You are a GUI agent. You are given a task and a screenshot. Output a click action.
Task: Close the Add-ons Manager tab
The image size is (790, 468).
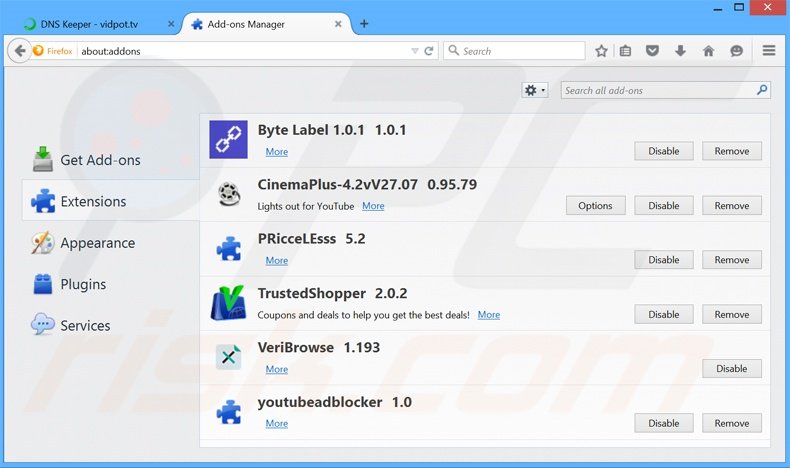[338, 24]
